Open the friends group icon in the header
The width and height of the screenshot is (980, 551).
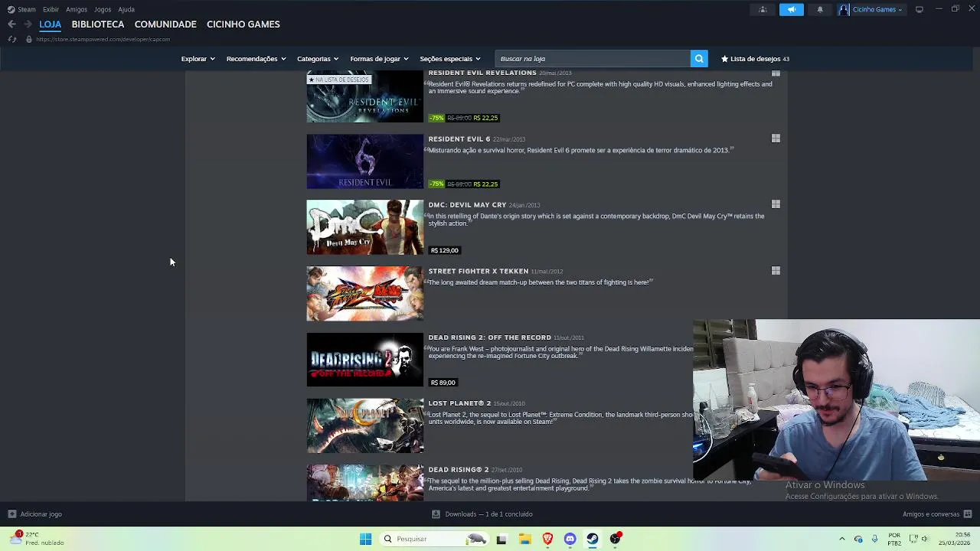[763, 9]
